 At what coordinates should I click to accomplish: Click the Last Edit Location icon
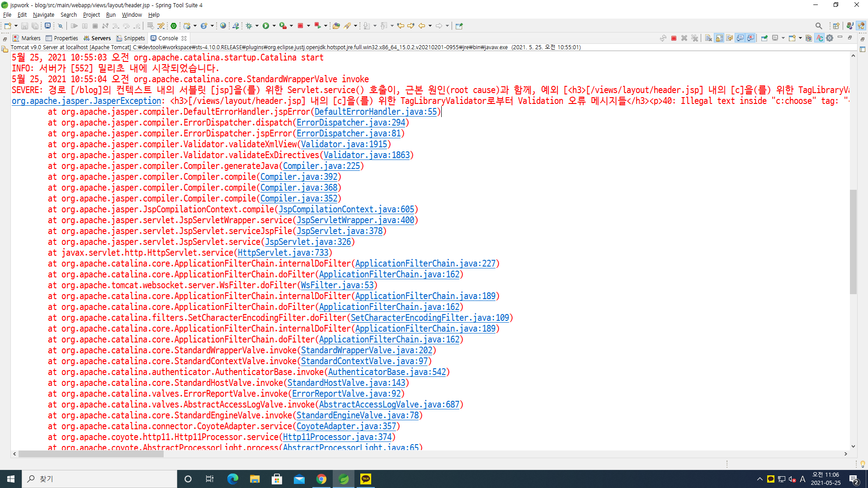(x=401, y=26)
